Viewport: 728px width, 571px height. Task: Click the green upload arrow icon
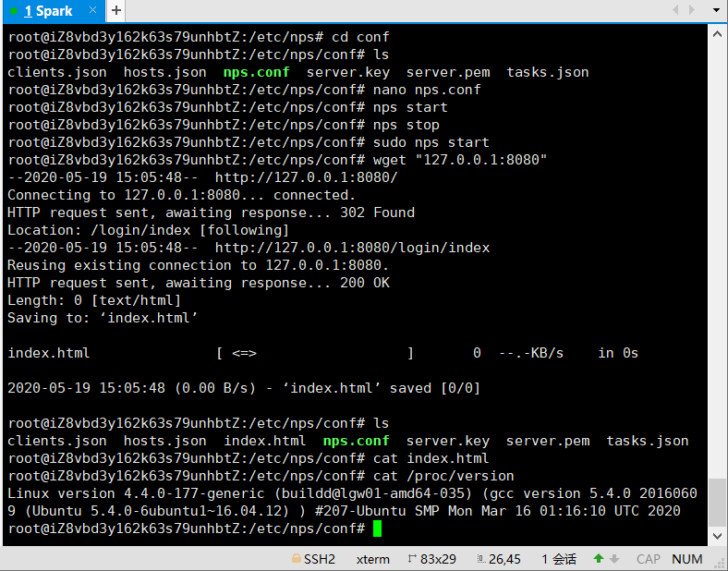coord(599,558)
